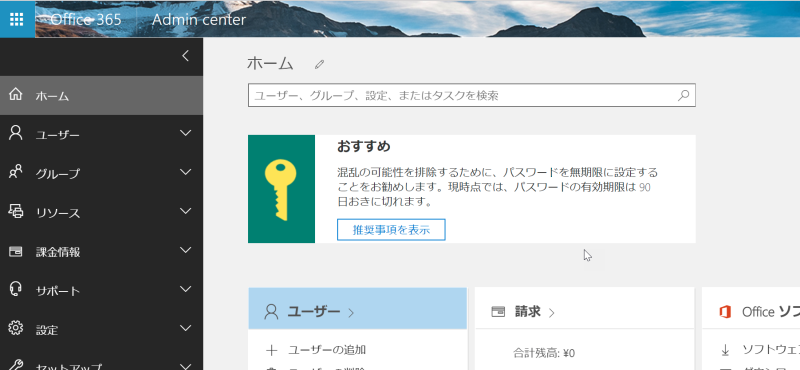Select 設定 in the navigation menu
Image resolution: width=800 pixels, height=370 pixels.
coord(101,329)
